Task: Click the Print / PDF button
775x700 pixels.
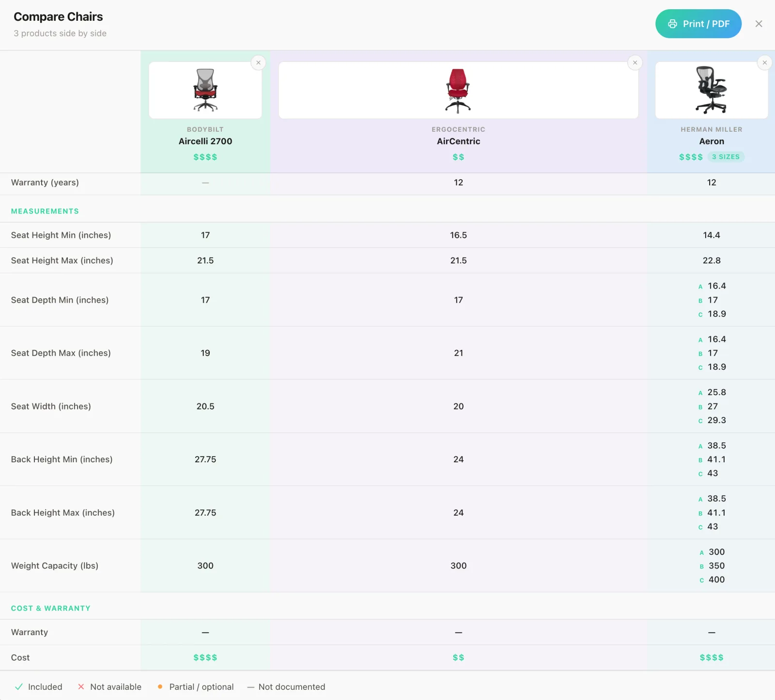Action: (x=698, y=24)
